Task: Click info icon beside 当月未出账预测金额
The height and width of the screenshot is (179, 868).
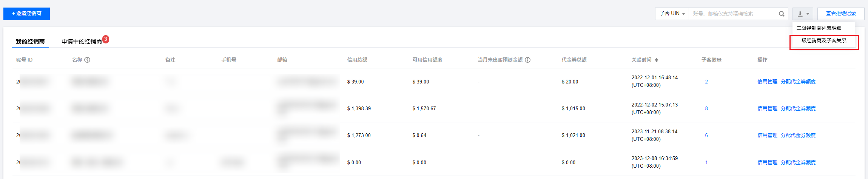Action: (528, 60)
